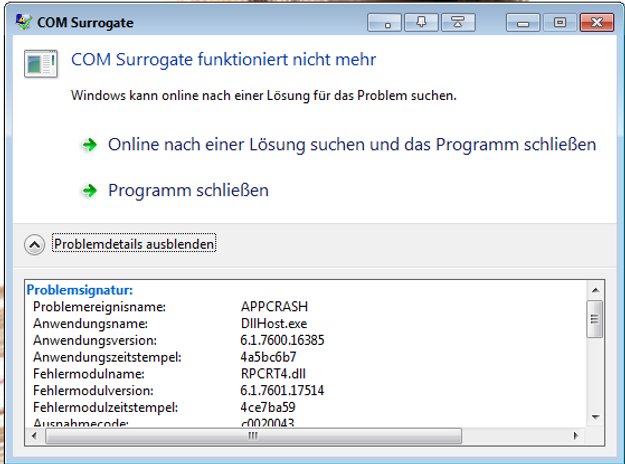Minimize the COM Surrogate dialog
The height and width of the screenshot is (464, 625).
click(523, 22)
